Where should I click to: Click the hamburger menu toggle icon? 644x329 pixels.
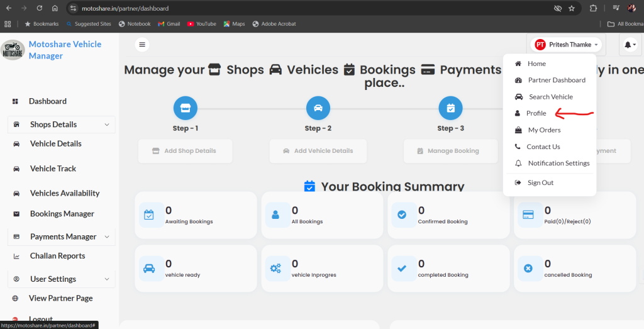click(142, 45)
